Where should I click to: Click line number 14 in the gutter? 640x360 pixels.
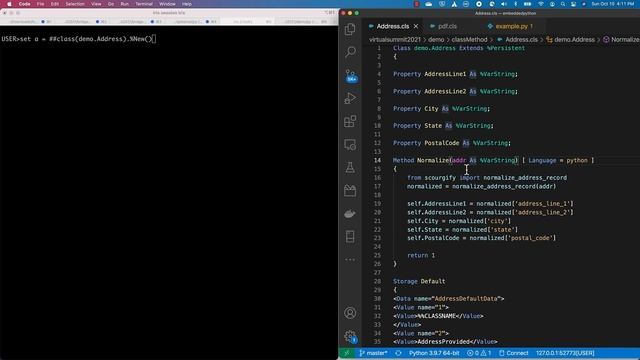377,160
